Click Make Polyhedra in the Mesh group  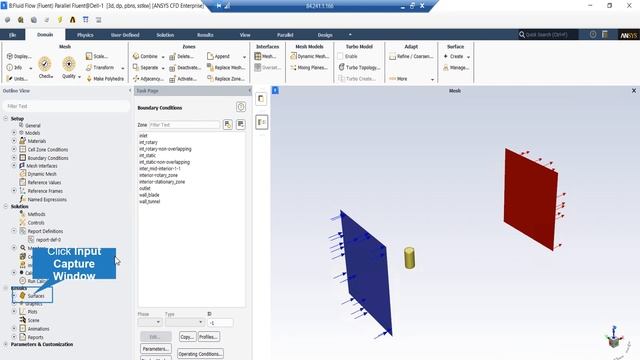(104, 79)
